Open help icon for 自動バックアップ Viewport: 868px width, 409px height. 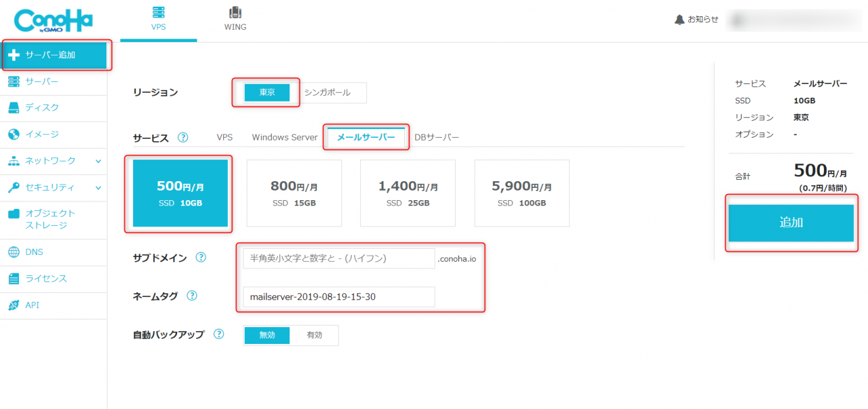point(218,334)
